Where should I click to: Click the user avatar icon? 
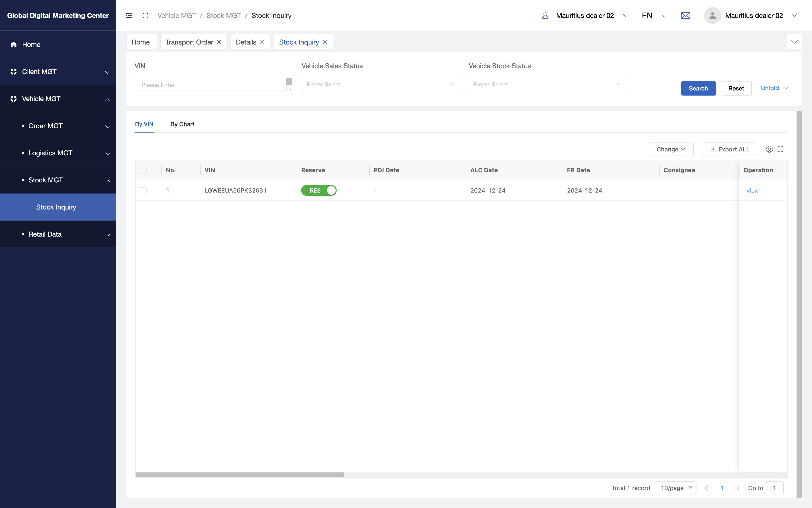click(712, 15)
